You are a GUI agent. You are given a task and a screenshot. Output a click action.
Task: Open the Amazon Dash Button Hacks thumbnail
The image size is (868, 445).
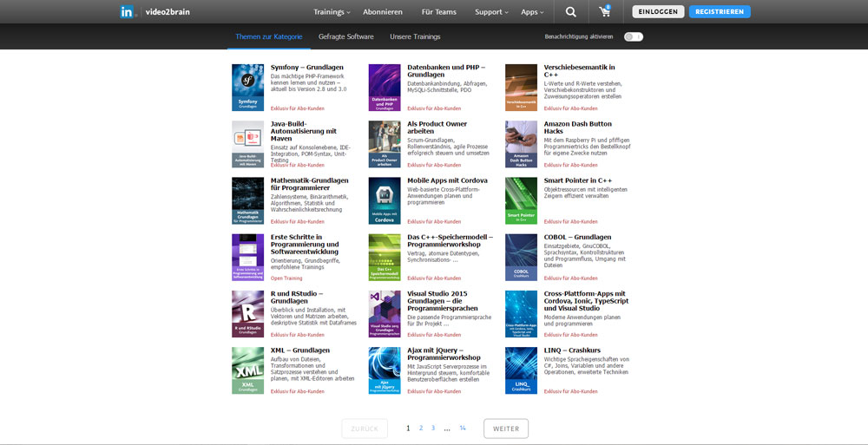tap(521, 144)
